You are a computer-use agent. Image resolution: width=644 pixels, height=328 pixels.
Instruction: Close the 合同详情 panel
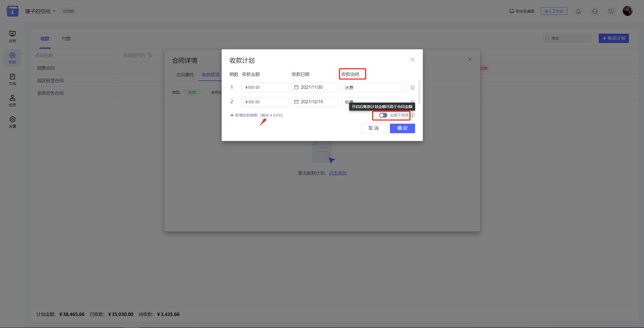coord(470,60)
